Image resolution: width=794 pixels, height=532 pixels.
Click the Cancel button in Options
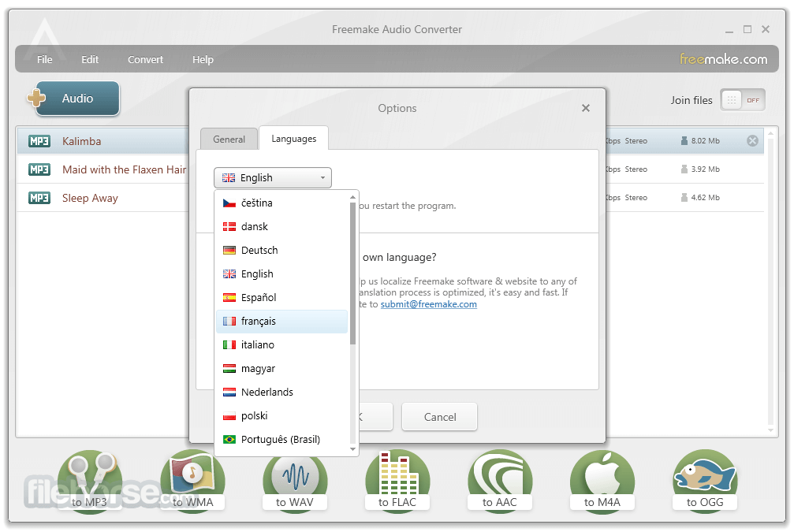click(439, 417)
